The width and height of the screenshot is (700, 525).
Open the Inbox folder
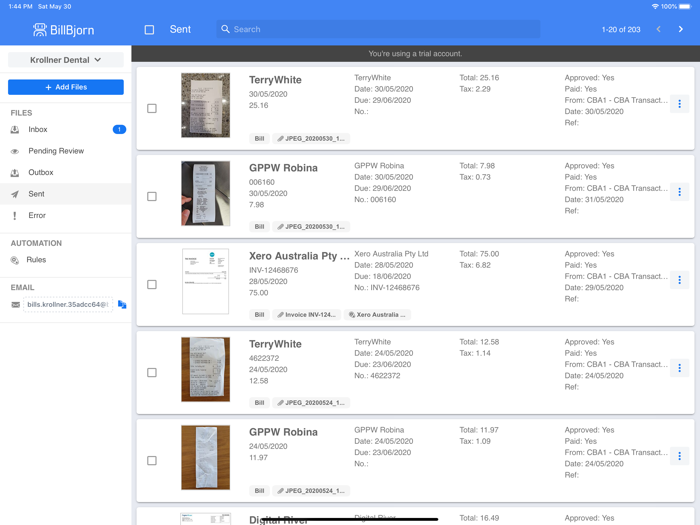point(66,129)
